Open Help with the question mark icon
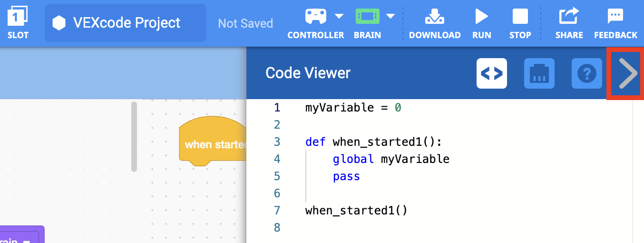The width and height of the screenshot is (644, 243). 586,73
